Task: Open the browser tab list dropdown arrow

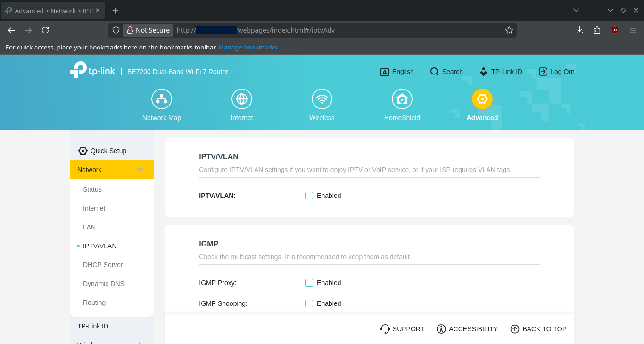Action: (x=576, y=10)
